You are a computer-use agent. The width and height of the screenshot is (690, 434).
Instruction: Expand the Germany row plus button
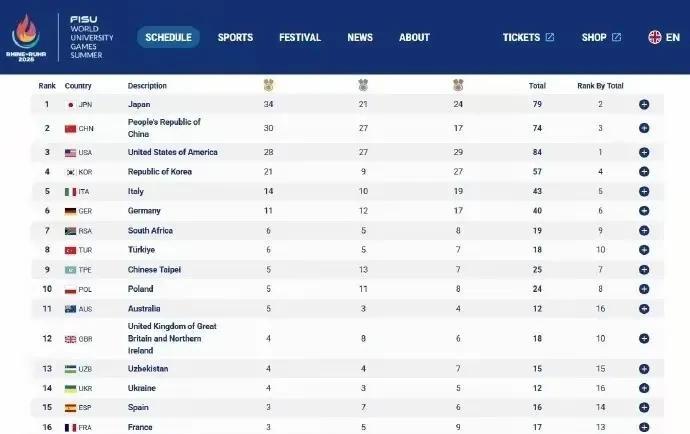click(x=644, y=211)
